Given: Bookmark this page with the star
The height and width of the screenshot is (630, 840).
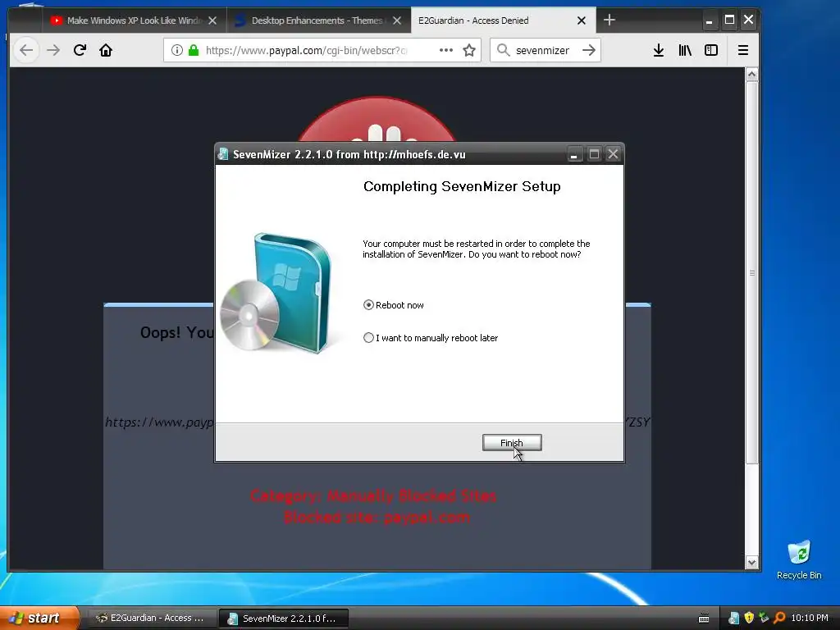Looking at the screenshot, I should 469,50.
